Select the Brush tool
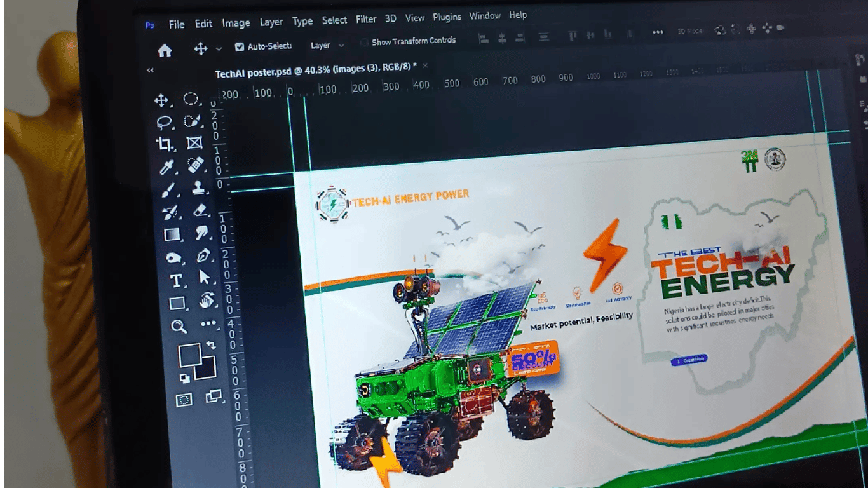This screenshot has height=488, width=868. tap(168, 190)
